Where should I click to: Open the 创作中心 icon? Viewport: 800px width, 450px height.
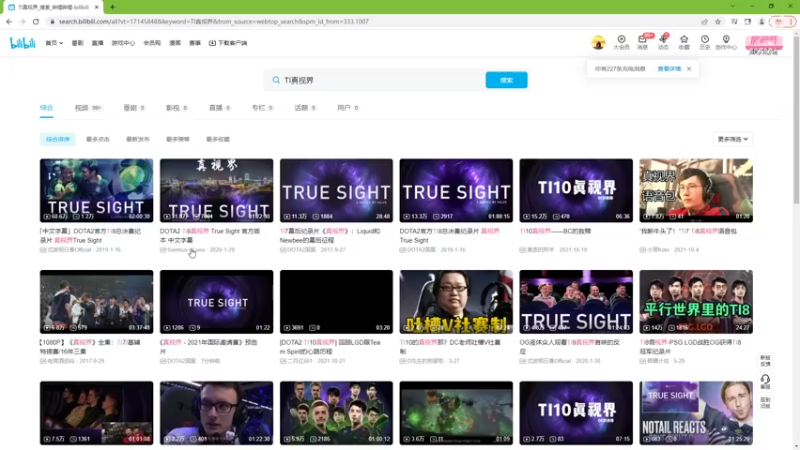726,42
